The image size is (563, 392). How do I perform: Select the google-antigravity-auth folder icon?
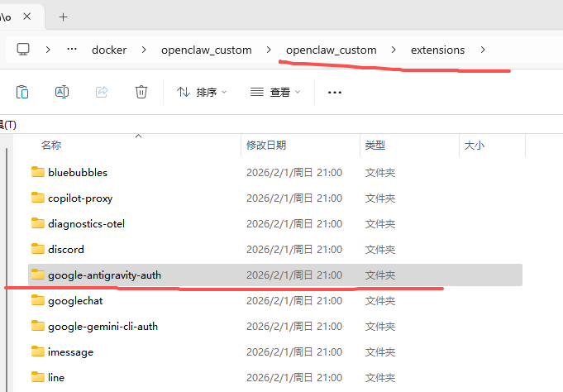[x=38, y=275]
